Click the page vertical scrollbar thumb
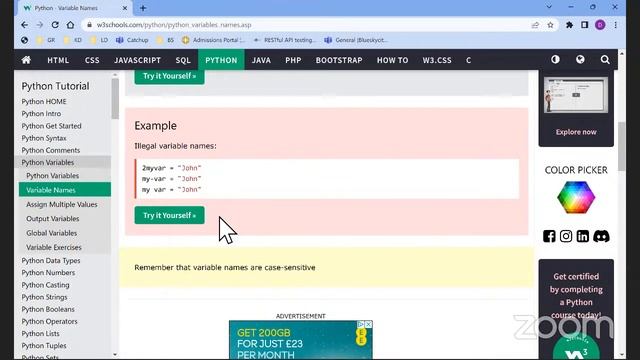This screenshot has width=640, height=360. point(622,146)
